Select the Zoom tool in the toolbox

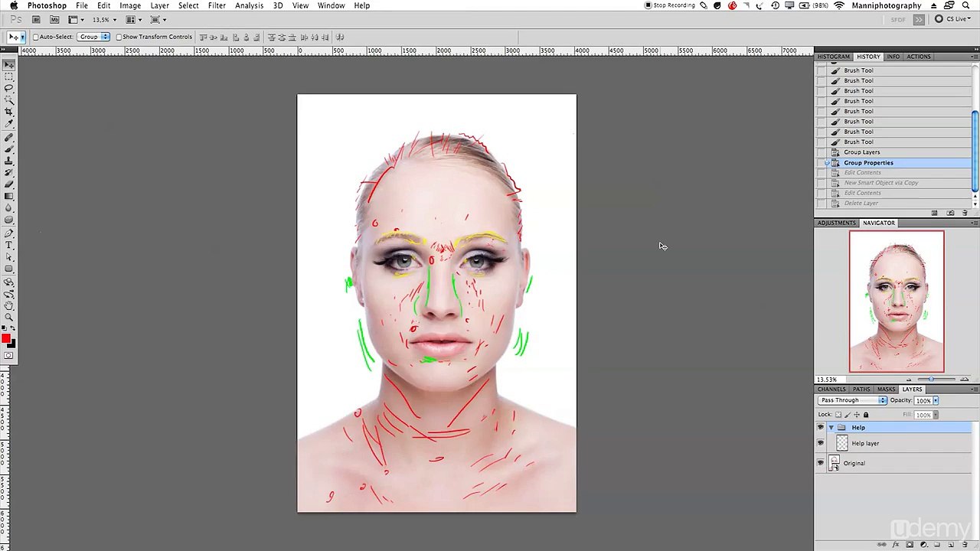coord(8,317)
